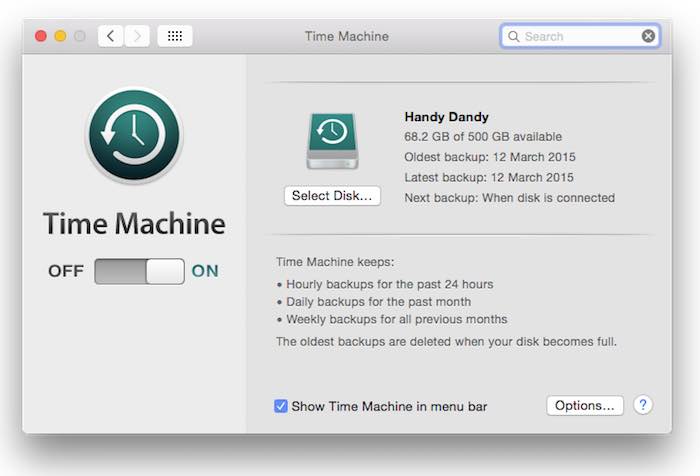The width and height of the screenshot is (700, 476).
Task: Focus the Search input field
Action: pos(580,36)
